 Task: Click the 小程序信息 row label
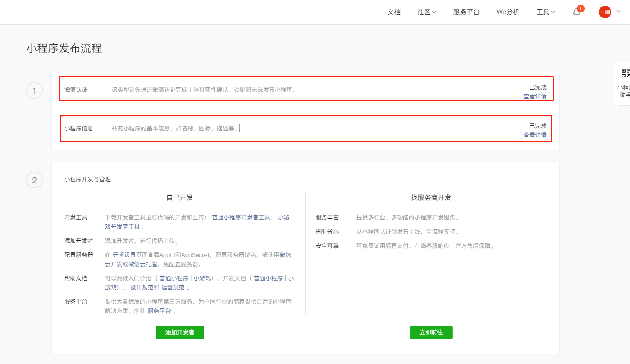pos(79,128)
